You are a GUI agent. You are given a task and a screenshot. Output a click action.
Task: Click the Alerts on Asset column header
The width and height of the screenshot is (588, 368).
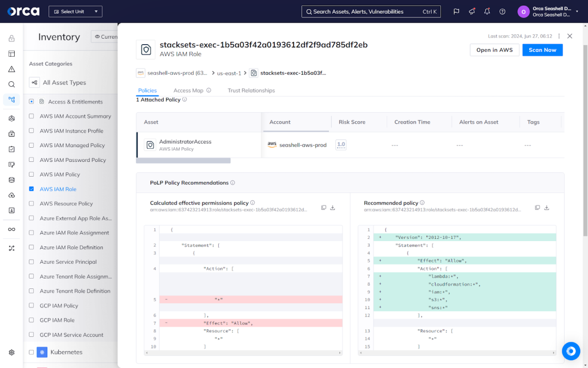pyautogui.click(x=479, y=122)
